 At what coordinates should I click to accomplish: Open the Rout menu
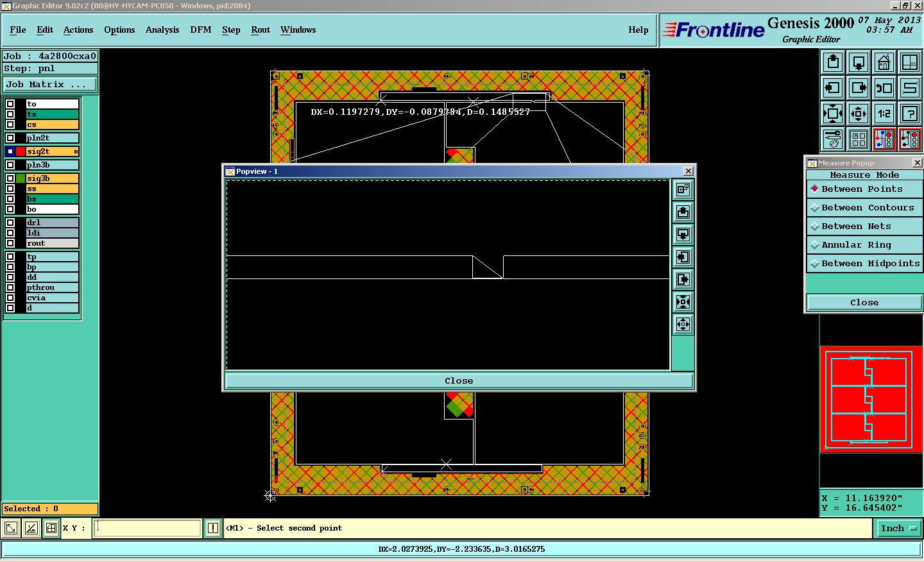click(261, 30)
